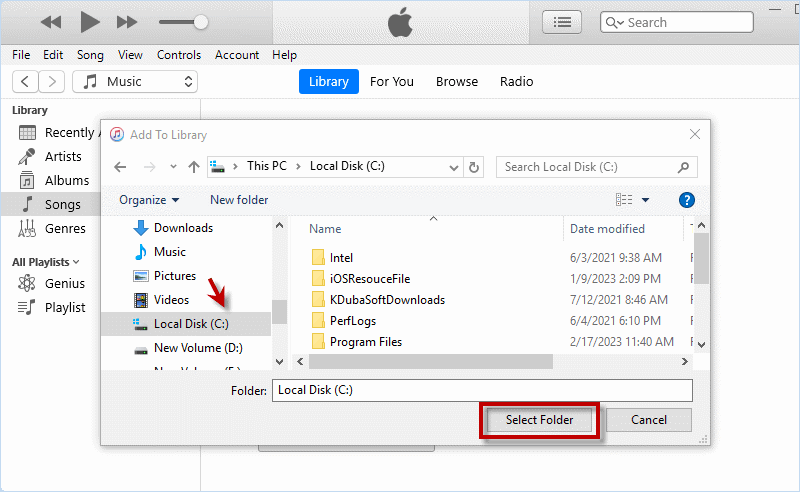Click the Cancel button
800x492 pixels.
648,420
